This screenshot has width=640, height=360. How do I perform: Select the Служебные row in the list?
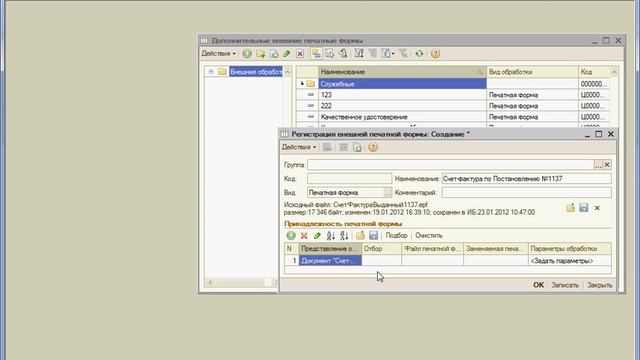[402, 84]
